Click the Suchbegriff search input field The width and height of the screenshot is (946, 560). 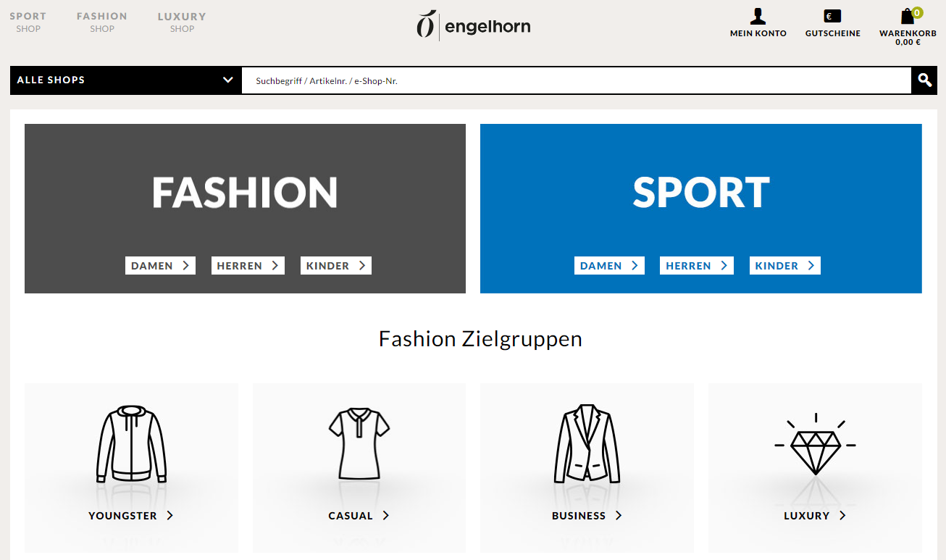(x=577, y=80)
